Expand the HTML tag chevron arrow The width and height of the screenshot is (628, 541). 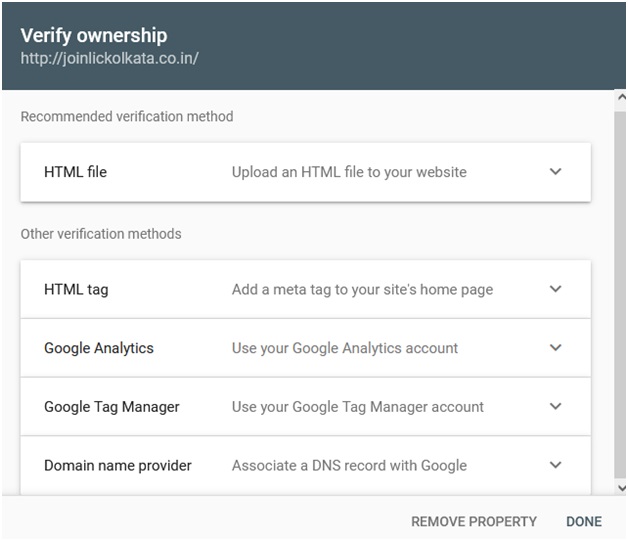555,289
